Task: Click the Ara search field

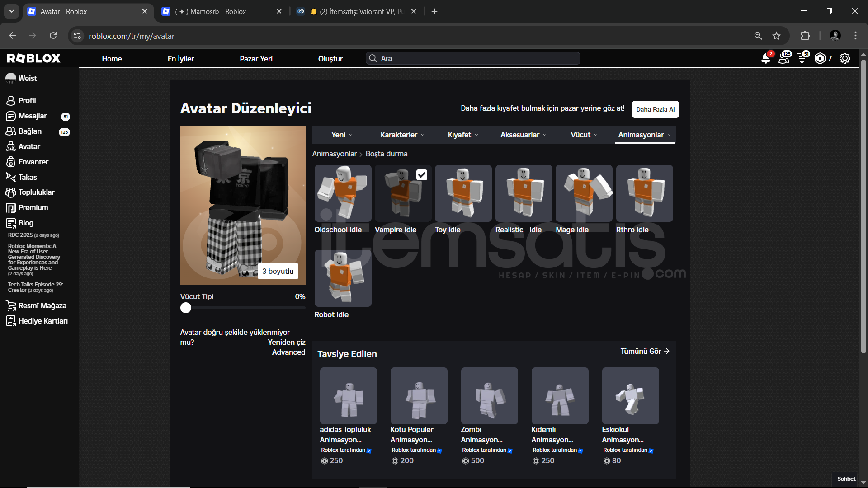Action: click(473, 58)
